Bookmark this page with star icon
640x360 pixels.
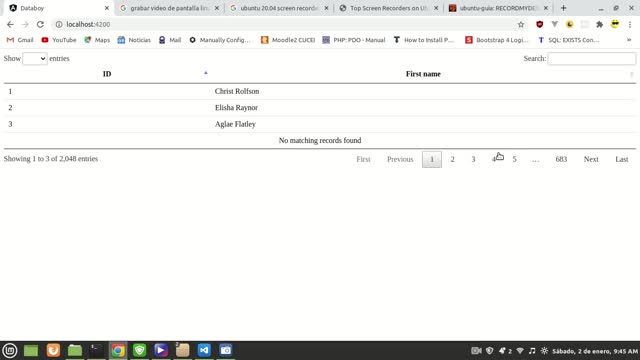pyautogui.click(x=521, y=24)
